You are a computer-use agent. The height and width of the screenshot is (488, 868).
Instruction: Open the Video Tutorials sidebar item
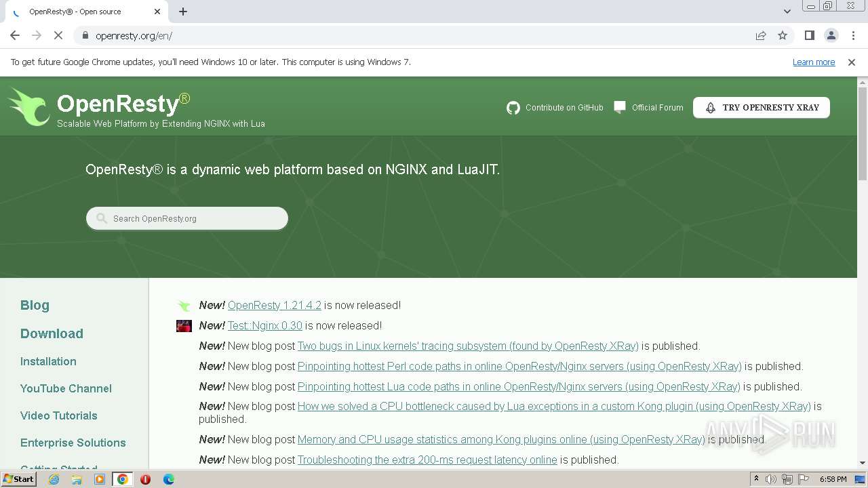[x=58, y=415]
